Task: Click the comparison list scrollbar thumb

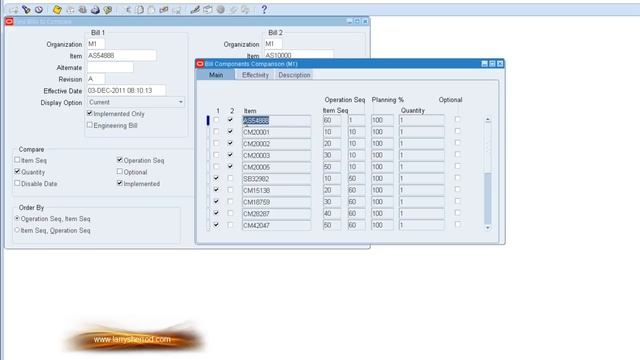Action: [488, 198]
